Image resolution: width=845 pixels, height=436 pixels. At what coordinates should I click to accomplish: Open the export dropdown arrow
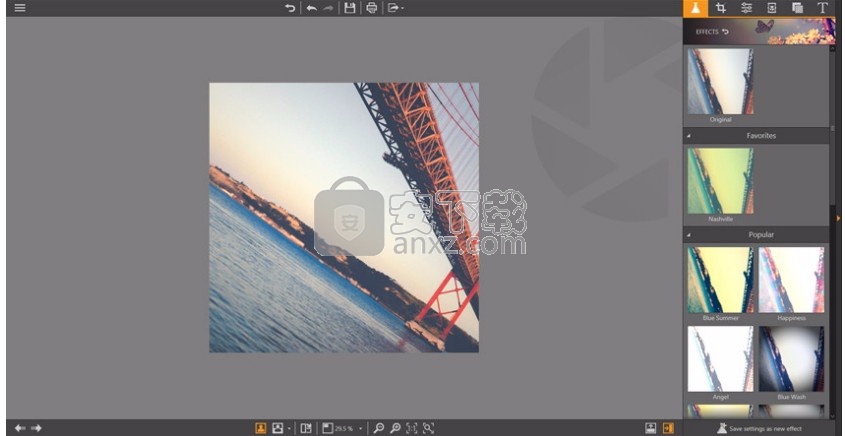[x=403, y=8]
